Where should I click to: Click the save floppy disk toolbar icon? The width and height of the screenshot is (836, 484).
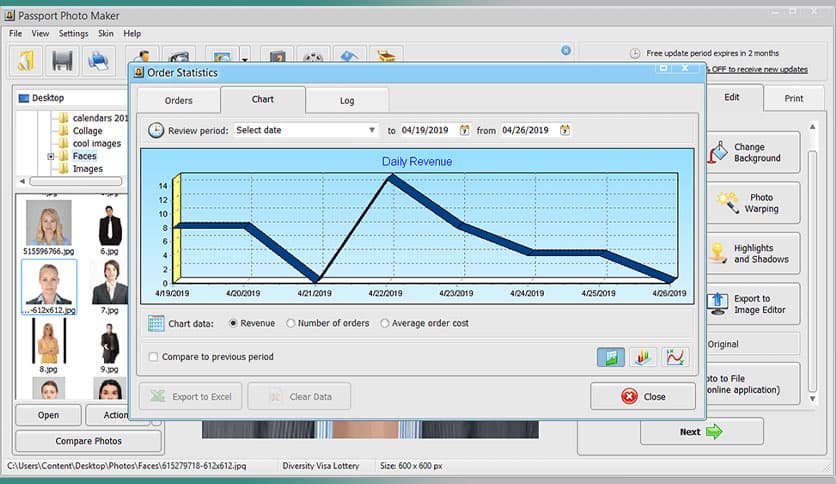coord(62,61)
